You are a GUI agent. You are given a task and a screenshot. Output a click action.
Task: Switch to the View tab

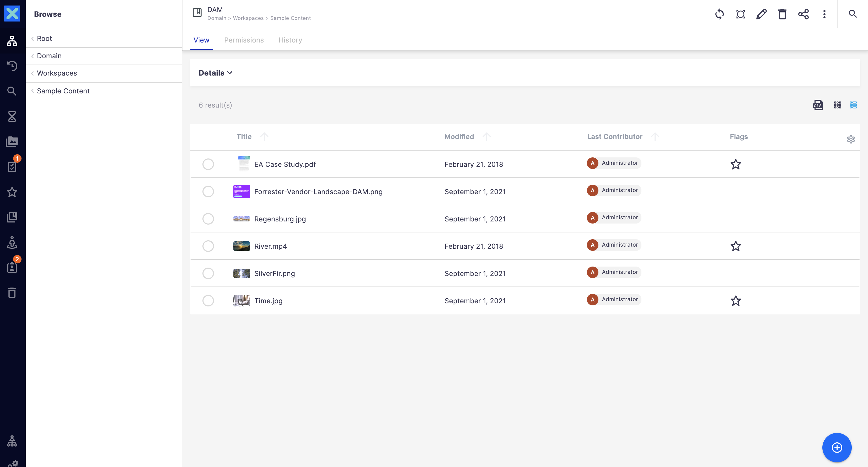(201, 40)
